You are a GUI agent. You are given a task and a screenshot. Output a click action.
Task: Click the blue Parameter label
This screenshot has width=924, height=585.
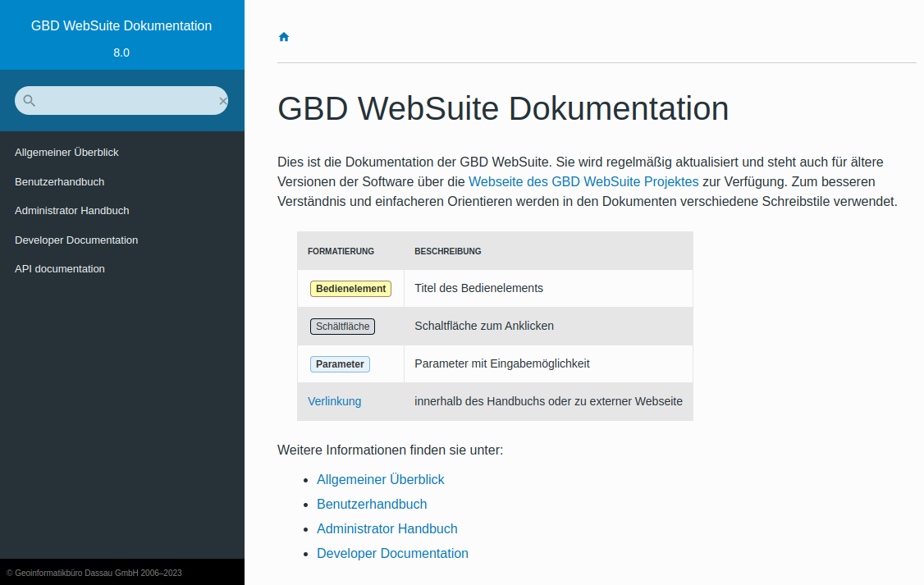340,364
